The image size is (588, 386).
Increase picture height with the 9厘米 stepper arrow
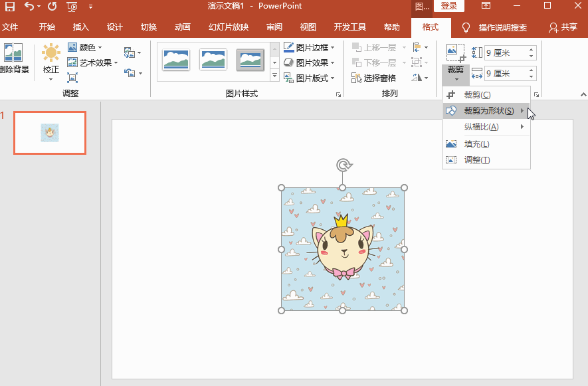[530, 48]
